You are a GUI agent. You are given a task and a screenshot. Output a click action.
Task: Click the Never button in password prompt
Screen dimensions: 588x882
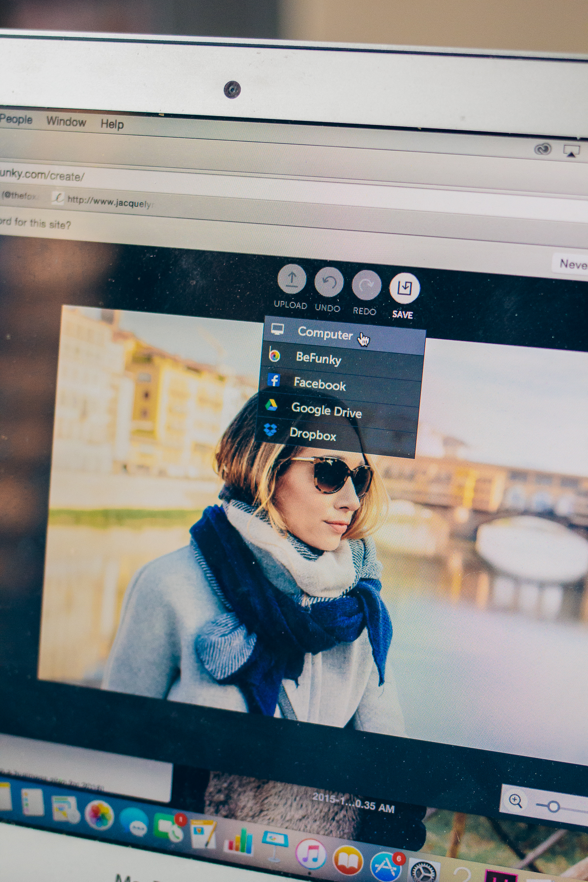571,265
